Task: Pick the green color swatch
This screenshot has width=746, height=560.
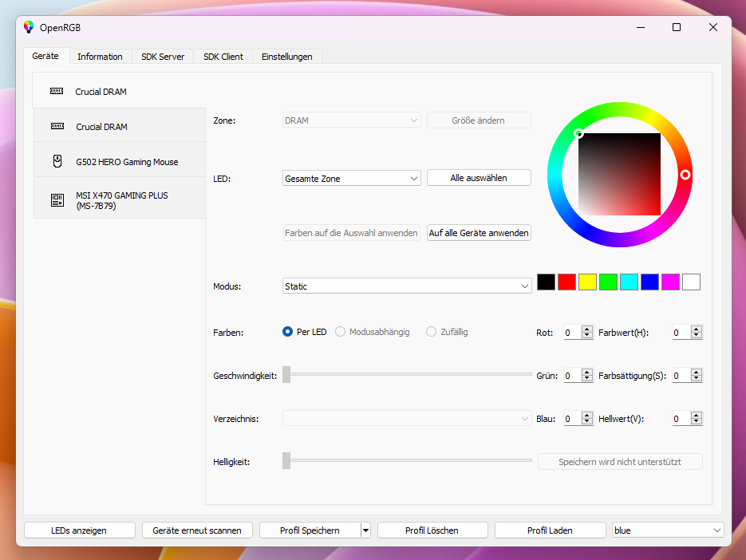Action: pos(608,282)
